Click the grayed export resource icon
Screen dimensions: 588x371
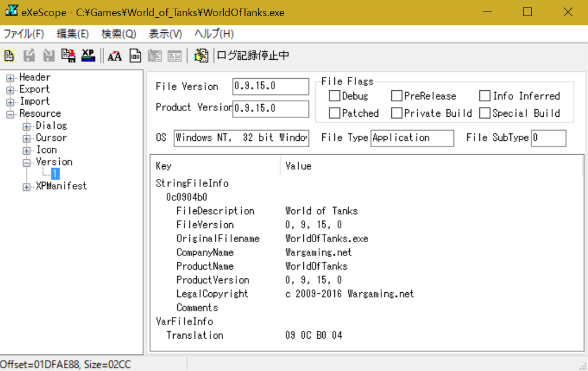pyautogui.click(x=29, y=55)
